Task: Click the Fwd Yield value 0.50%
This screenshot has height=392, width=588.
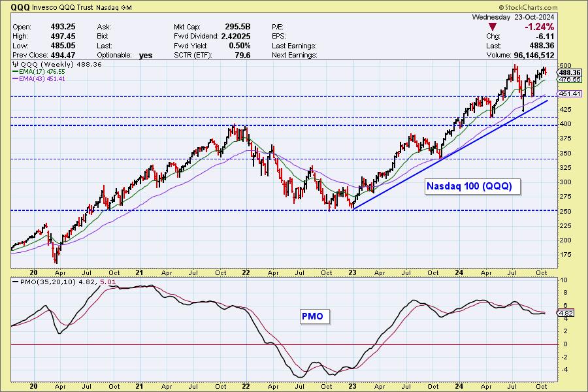Action: click(240, 46)
